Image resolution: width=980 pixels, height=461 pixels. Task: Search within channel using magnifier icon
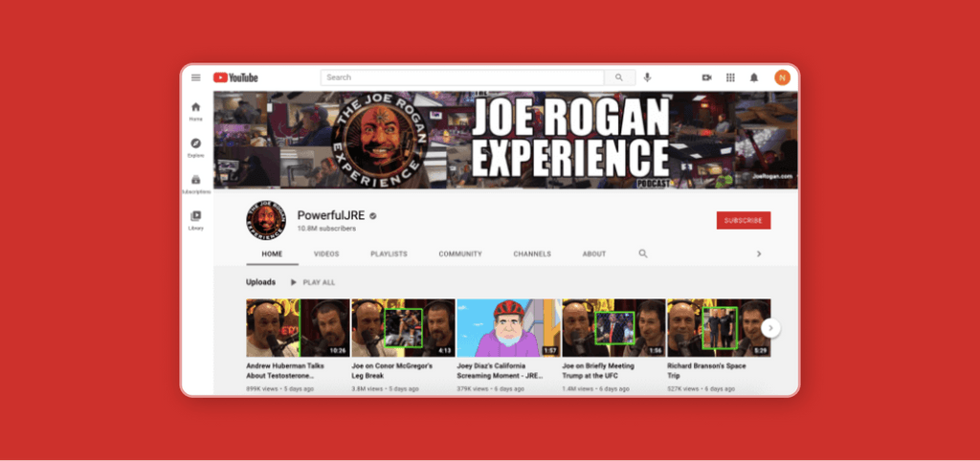(643, 253)
